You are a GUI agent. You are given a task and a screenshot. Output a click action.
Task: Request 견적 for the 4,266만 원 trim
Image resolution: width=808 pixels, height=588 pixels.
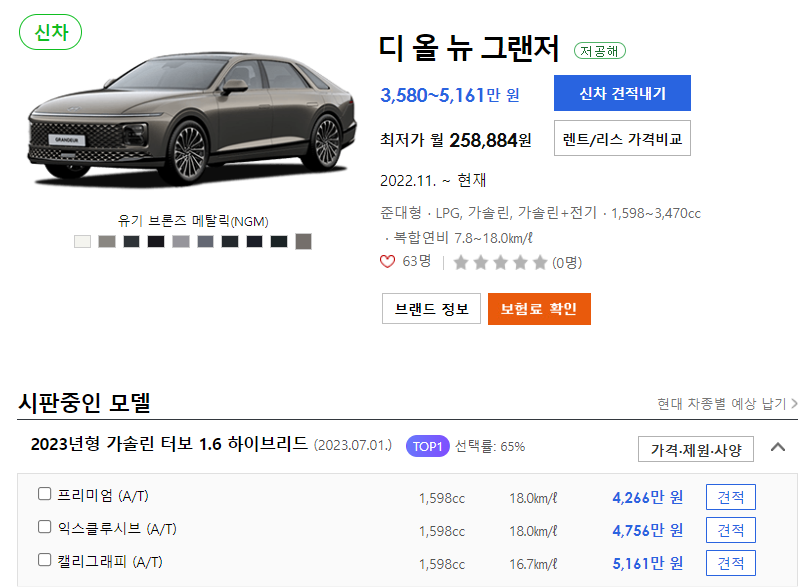[731, 497]
